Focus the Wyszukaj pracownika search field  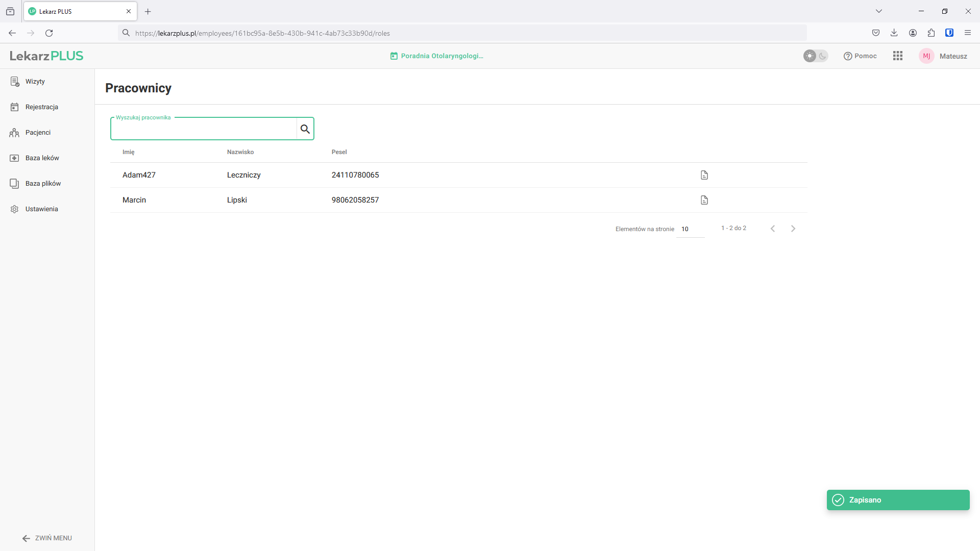[x=204, y=129]
